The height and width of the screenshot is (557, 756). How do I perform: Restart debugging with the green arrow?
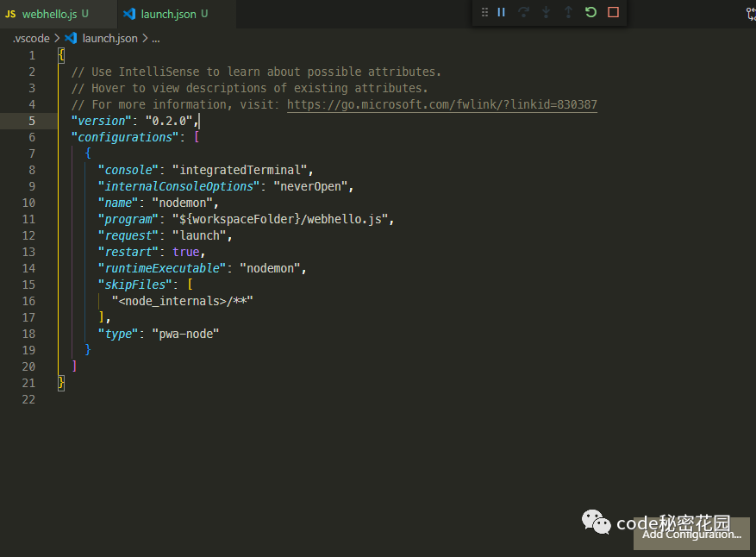pos(590,12)
